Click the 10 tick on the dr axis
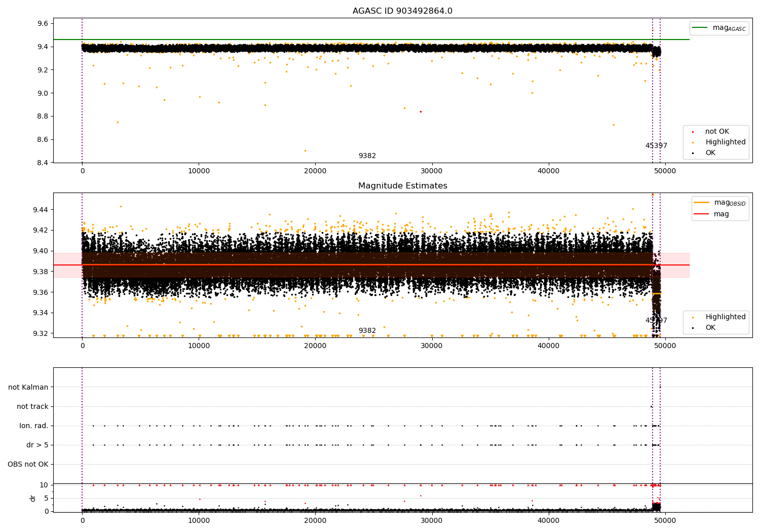 pos(44,485)
